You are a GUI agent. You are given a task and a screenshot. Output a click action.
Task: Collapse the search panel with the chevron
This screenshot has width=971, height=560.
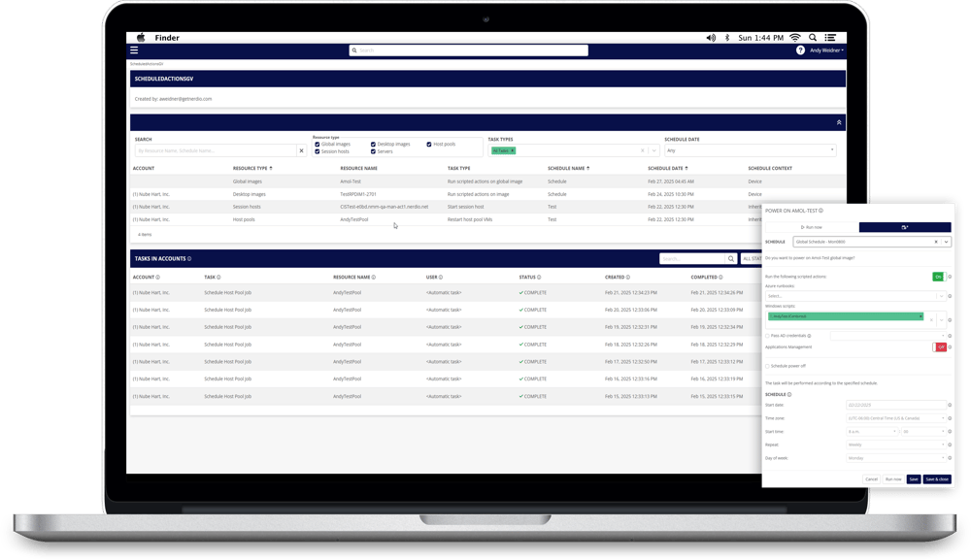837,122
